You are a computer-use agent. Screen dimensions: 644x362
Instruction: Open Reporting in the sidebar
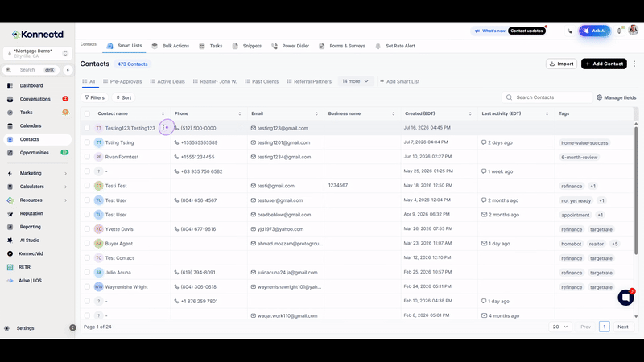point(30,227)
